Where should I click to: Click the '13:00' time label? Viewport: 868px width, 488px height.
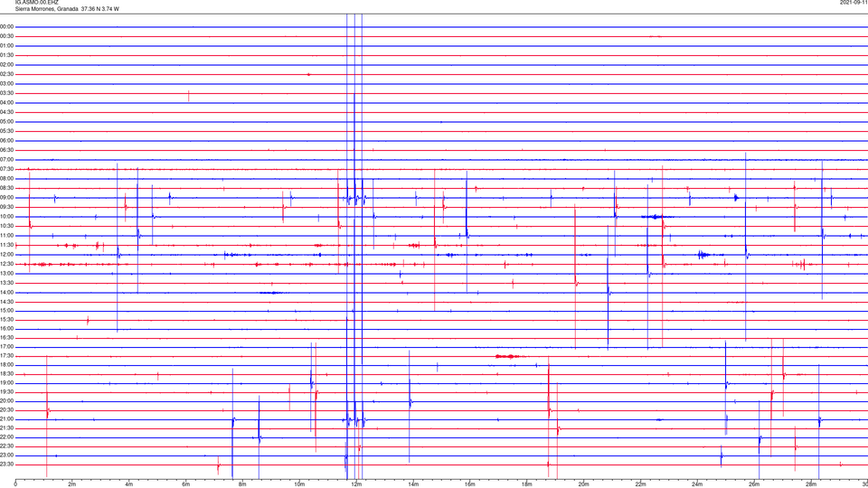7,273
